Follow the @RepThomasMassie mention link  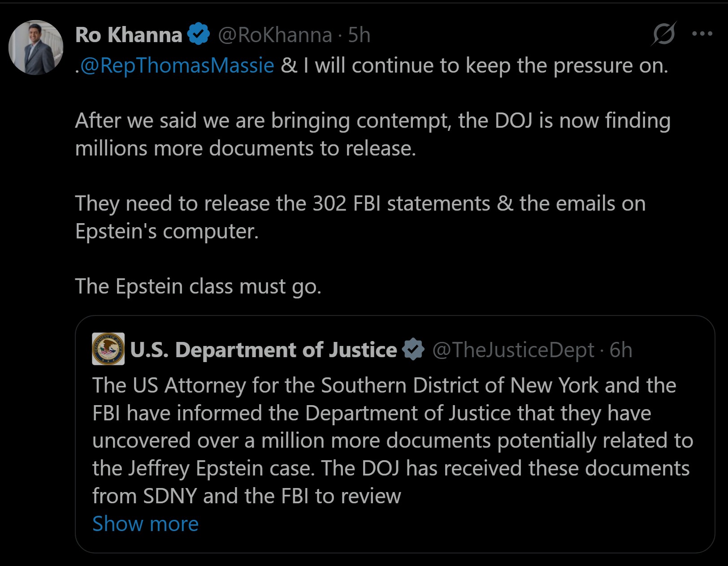point(177,65)
